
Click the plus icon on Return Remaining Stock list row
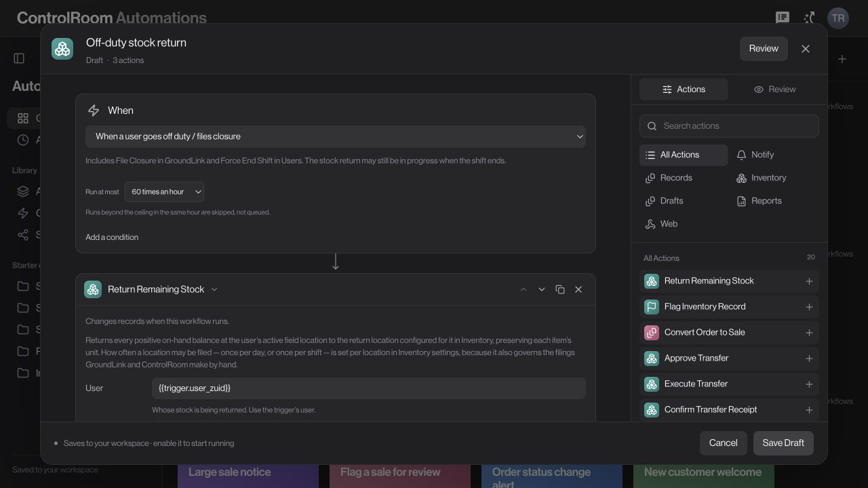809,281
